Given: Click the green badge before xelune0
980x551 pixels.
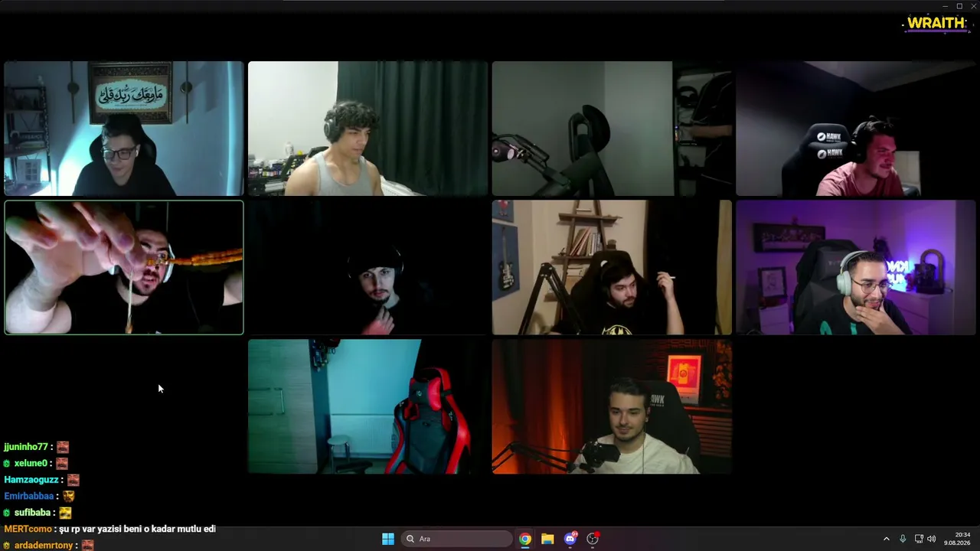Looking at the screenshot, I should [x=7, y=464].
